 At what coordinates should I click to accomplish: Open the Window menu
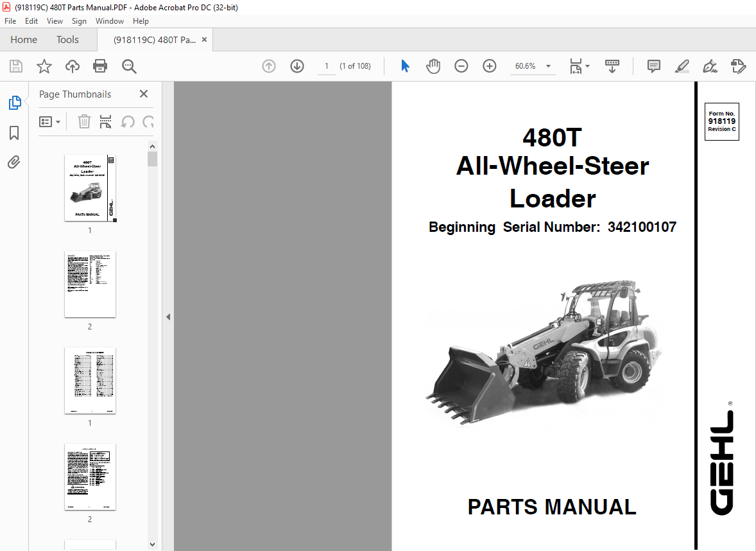click(110, 21)
